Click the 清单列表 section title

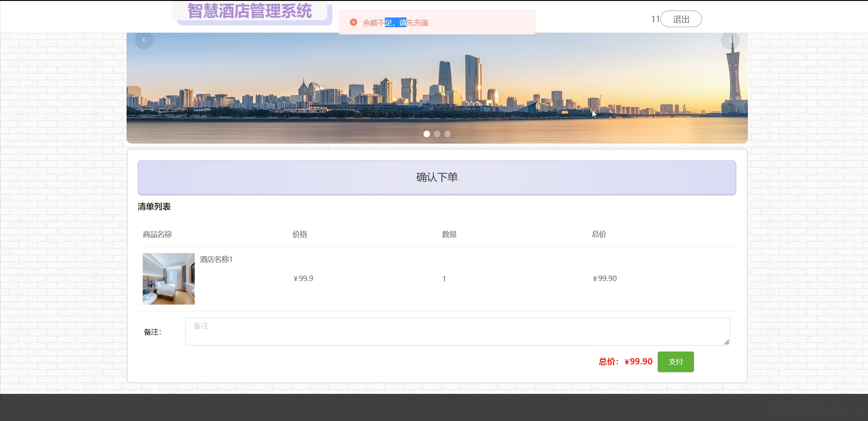click(154, 207)
